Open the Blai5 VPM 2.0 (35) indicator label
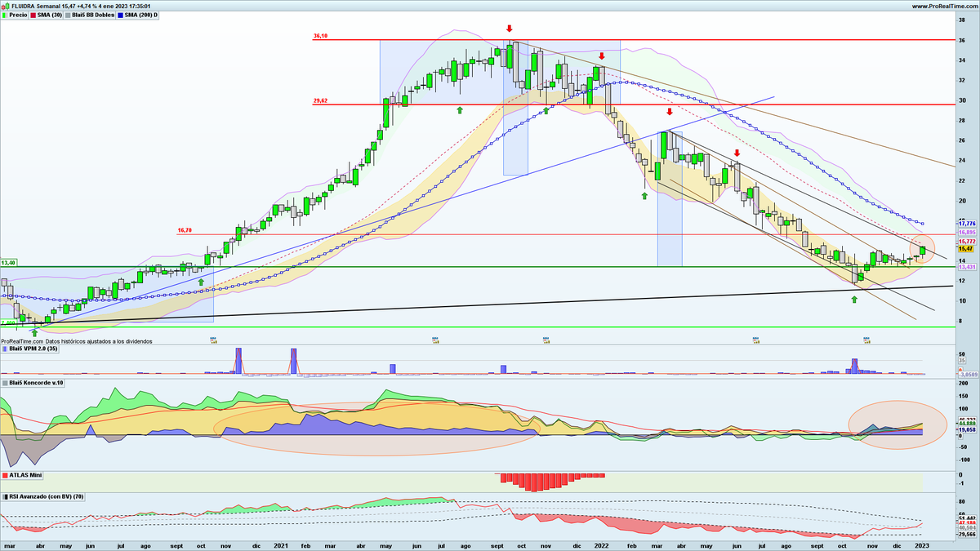 coord(33,349)
